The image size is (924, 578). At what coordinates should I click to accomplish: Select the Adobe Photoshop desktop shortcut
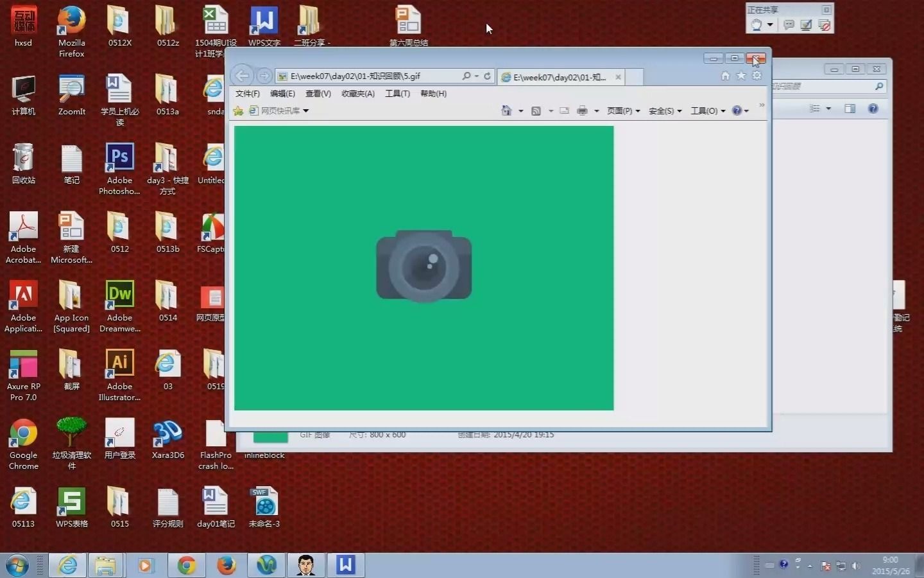click(119, 169)
